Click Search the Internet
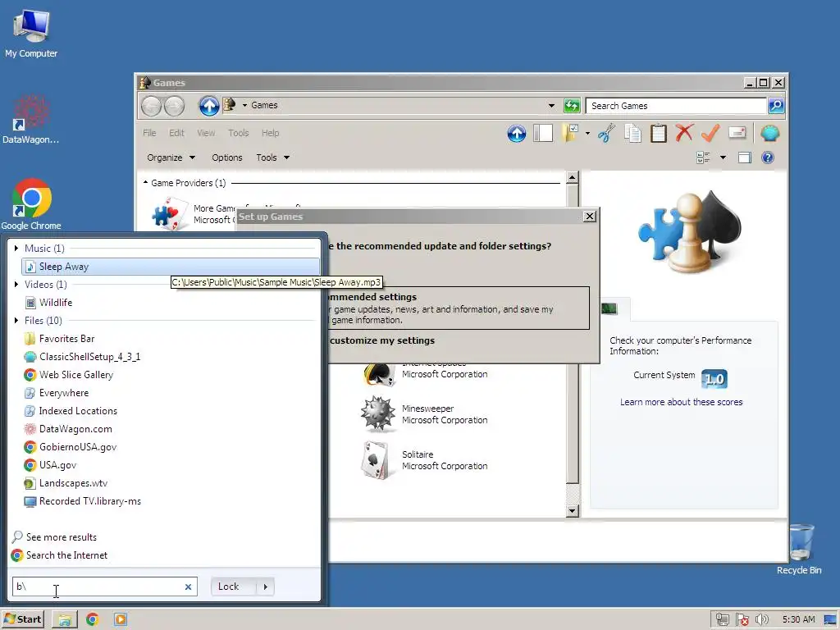The image size is (840, 630). pyautogui.click(x=59, y=555)
